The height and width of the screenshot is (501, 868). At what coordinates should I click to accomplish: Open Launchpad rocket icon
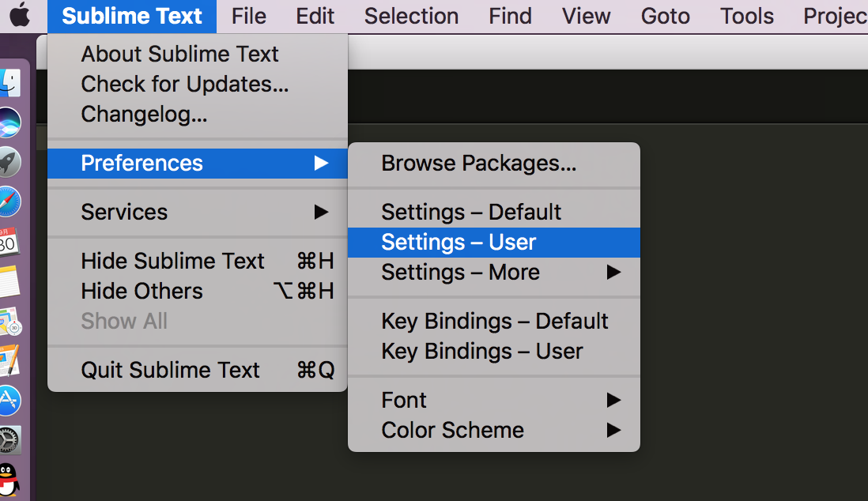click(x=9, y=162)
